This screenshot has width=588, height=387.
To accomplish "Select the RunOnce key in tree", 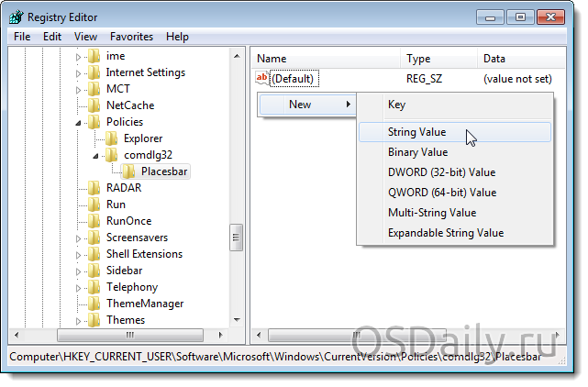I will (128, 221).
